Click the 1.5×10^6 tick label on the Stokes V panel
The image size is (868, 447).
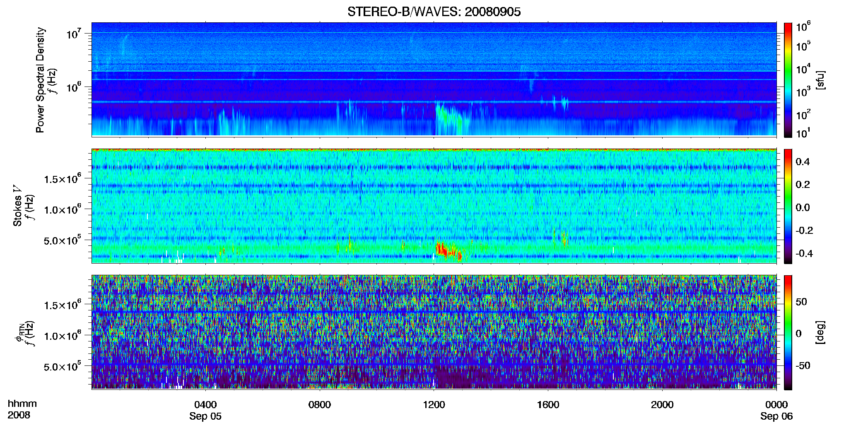pos(63,178)
